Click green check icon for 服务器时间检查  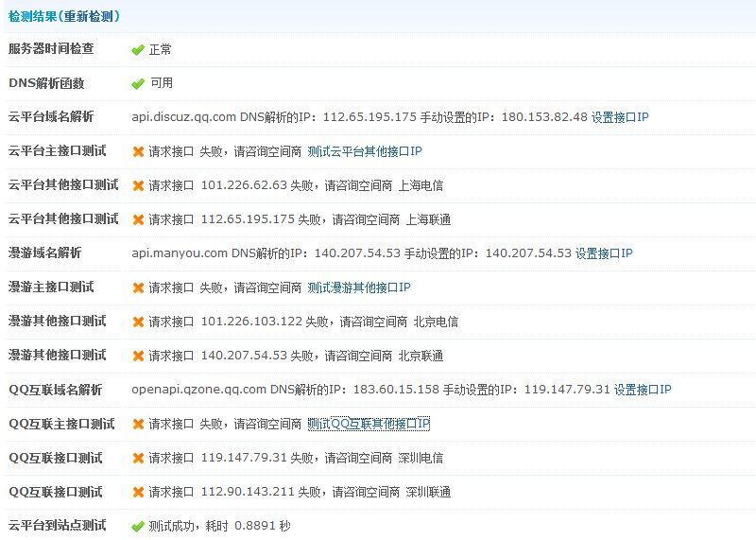click(x=138, y=50)
